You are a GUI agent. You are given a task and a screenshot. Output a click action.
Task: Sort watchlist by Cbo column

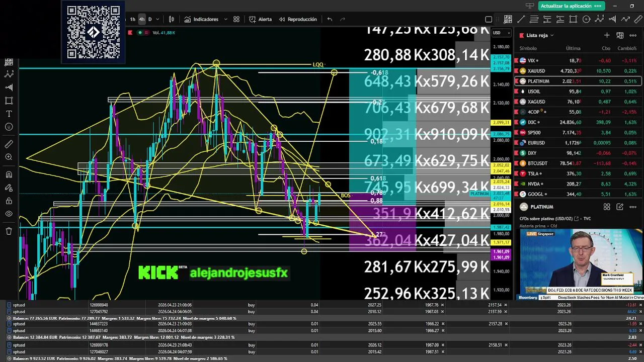[606, 48]
